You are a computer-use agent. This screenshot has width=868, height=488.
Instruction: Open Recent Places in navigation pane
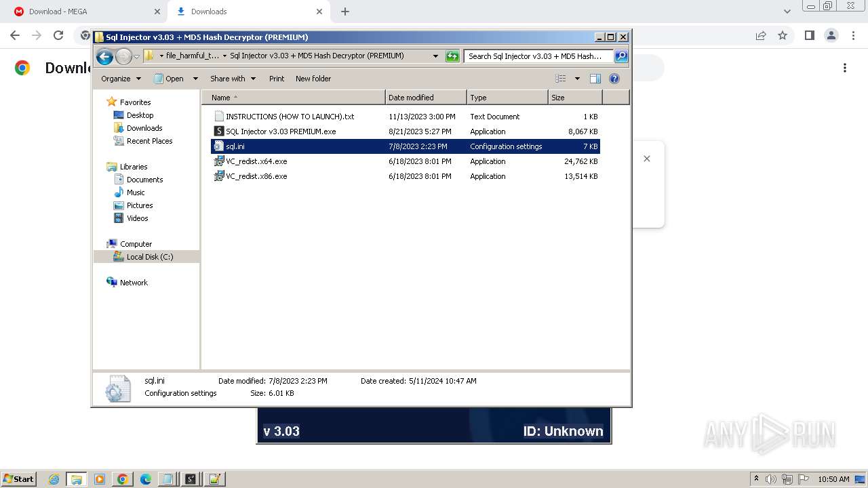pos(149,141)
